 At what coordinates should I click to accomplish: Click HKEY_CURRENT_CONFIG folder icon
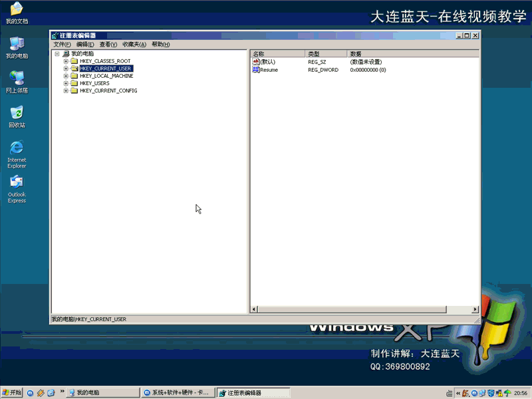pos(74,90)
